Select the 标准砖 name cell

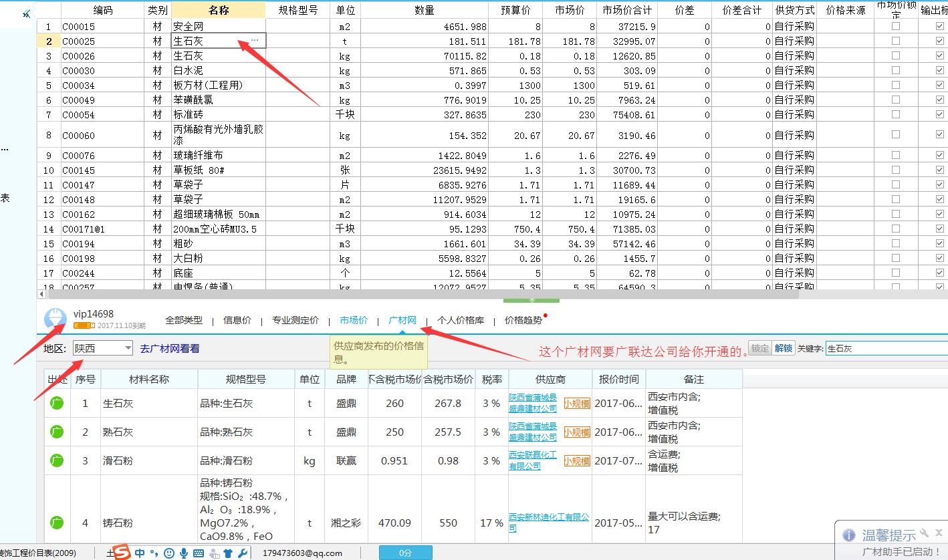point(219,114)
